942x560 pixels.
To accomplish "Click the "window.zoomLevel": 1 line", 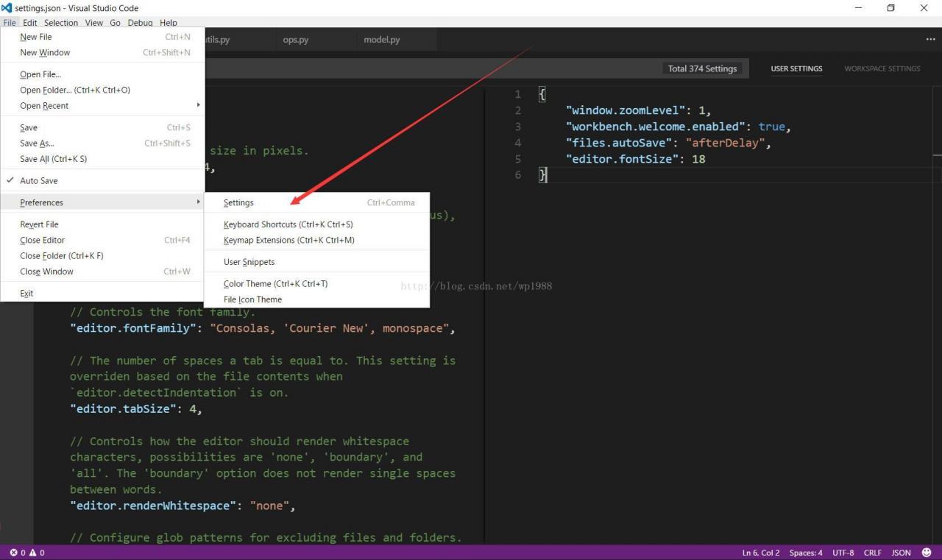I will [639, 110].
